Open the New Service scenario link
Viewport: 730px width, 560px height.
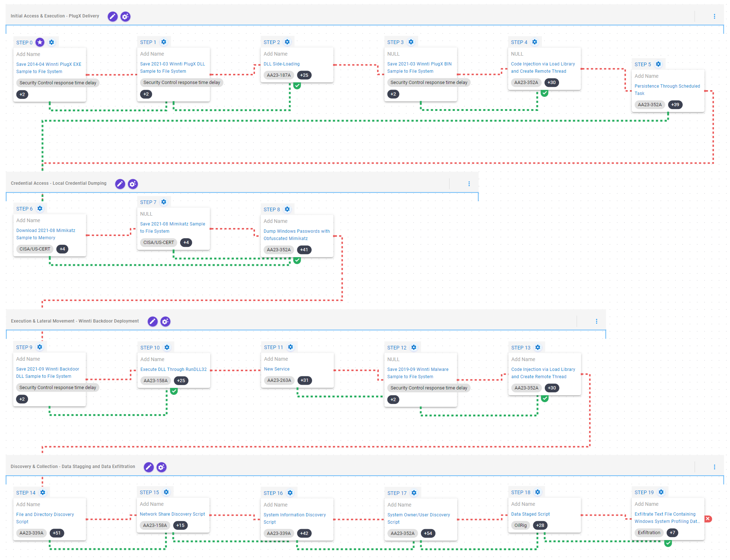pos(277,369)
